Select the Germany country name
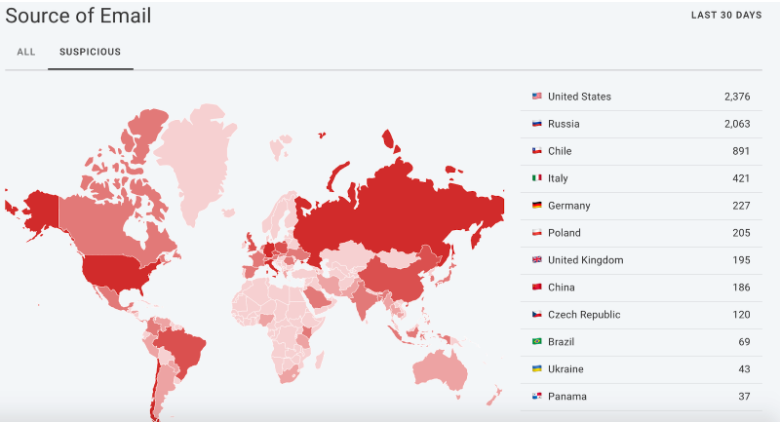Viewport: 783px width, 425px height. (x=569, y=206)
